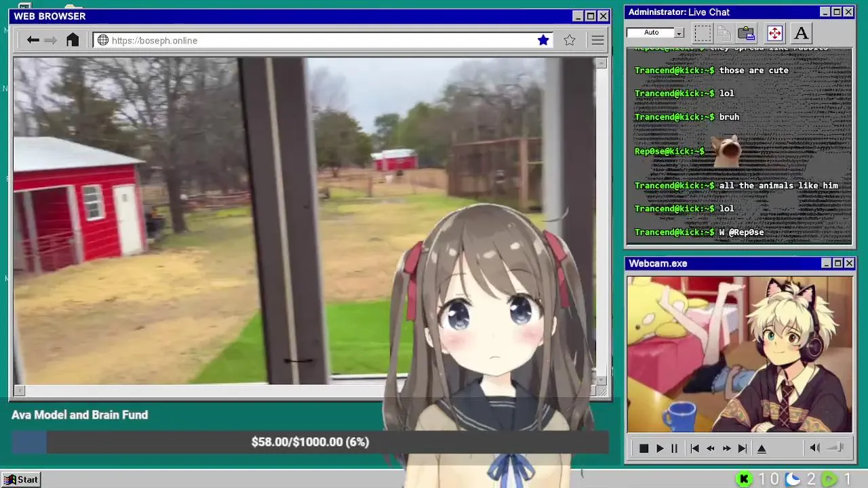This screenshot has height=488, width=868.
Task: Click the green Kick icon in taskbar
Action: pyautogui.click(x=744, y=479)
